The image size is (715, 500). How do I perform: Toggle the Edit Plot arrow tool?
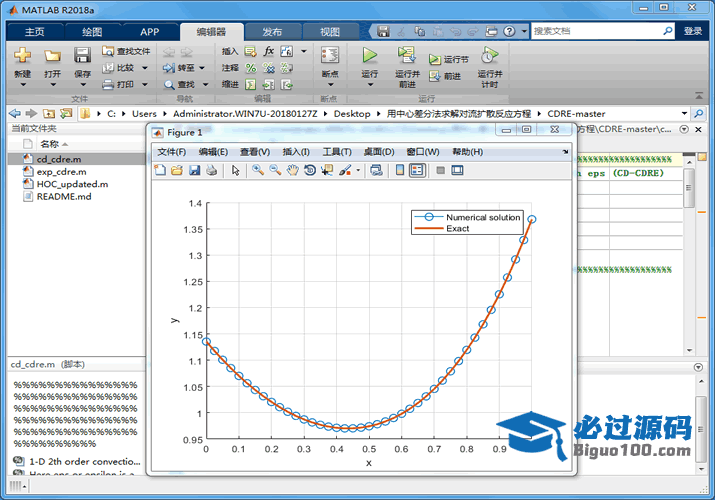(235, 170)
